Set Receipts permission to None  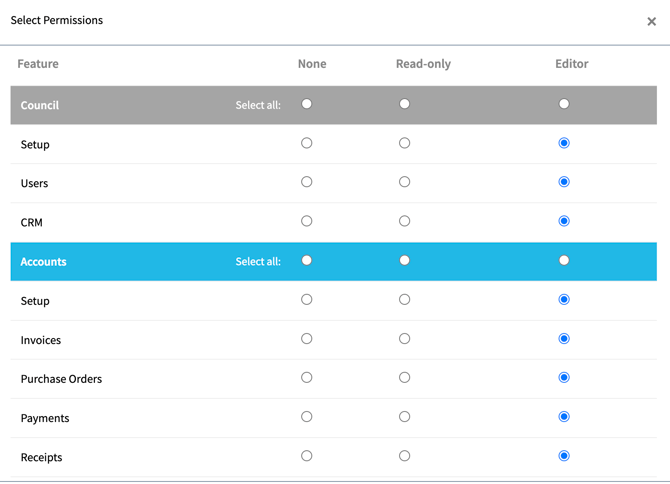307,456
